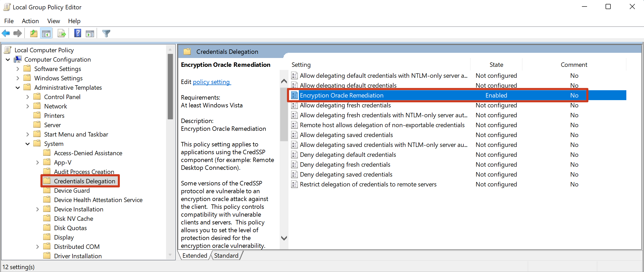Sort by the State column header
Viewport: 644px width, 272px height.
(x=496, y=65)
